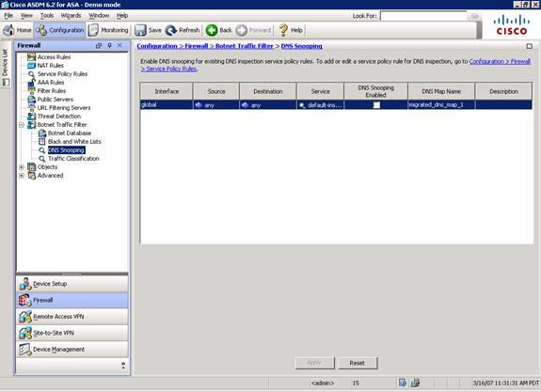This screenshot has height=392, width=541.
Task: Select the Firewall navigation button
Action: (72, 300)
